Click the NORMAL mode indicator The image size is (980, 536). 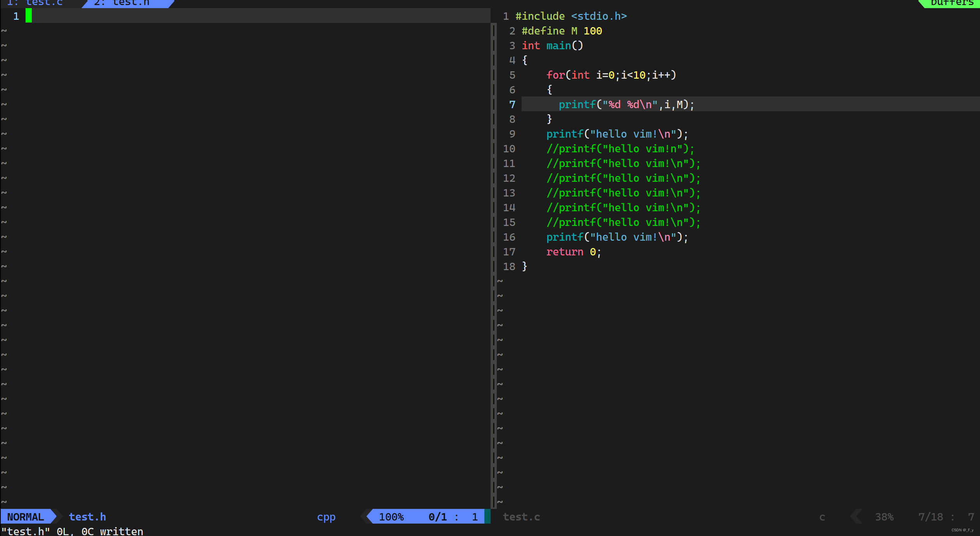tap(26, 517)
